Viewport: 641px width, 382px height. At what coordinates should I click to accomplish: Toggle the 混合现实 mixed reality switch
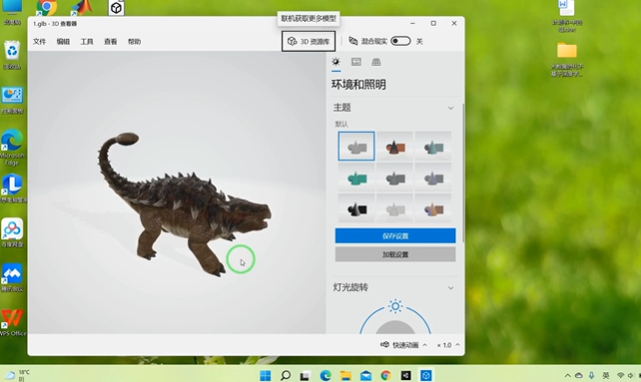point(400,41)
